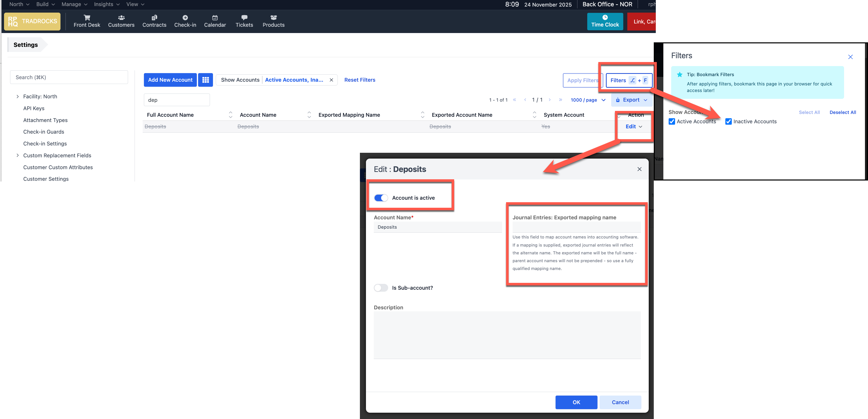Toggle the Account is active switch
Image resolution: width=868 pixels, height=419 pixels.
point(381,198)
